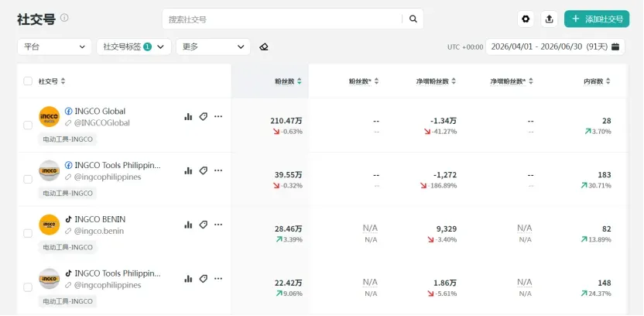
Task: Open the 平台 dropdown
Action: [55, 46]
